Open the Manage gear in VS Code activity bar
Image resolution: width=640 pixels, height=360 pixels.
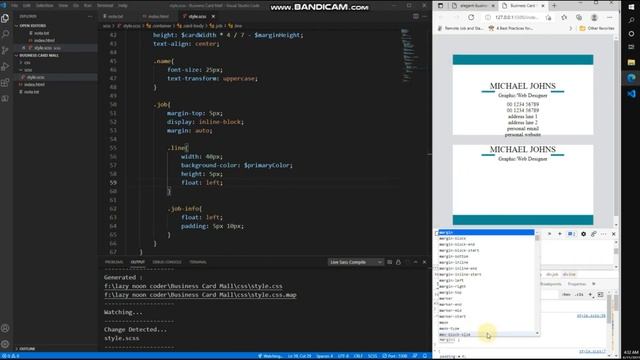[5, 344]
